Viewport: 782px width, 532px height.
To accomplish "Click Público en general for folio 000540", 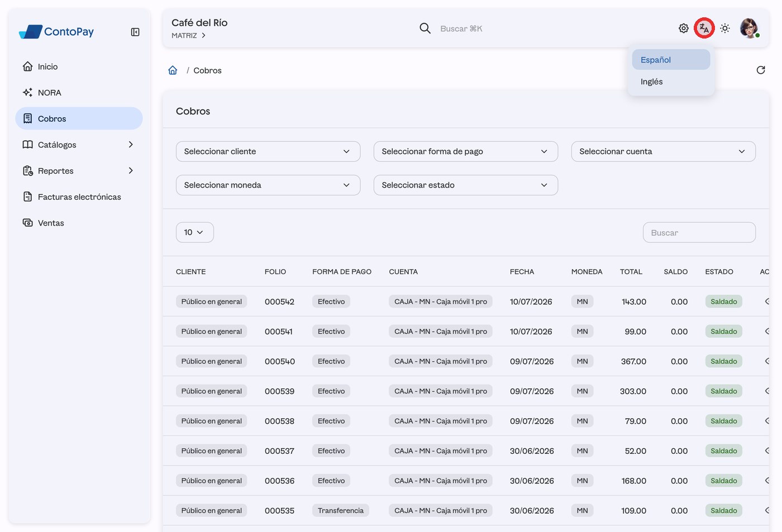I will point(212,361).
